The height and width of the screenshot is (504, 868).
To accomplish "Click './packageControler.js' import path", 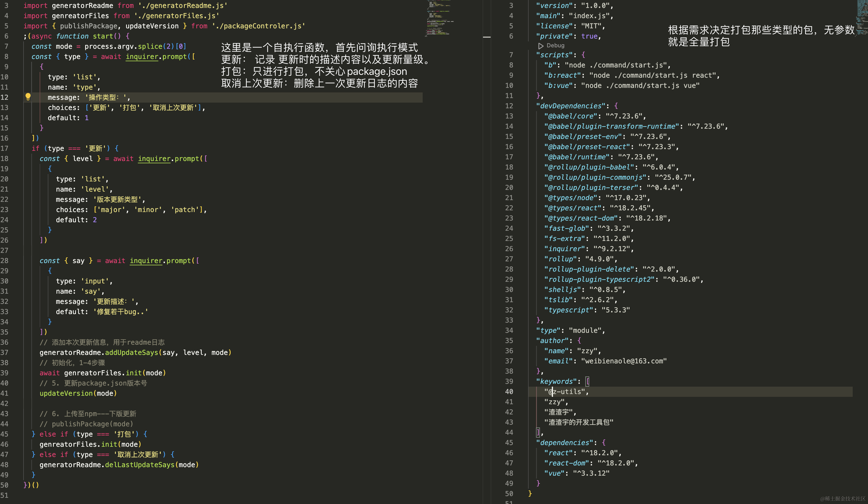I will (258, 26).
